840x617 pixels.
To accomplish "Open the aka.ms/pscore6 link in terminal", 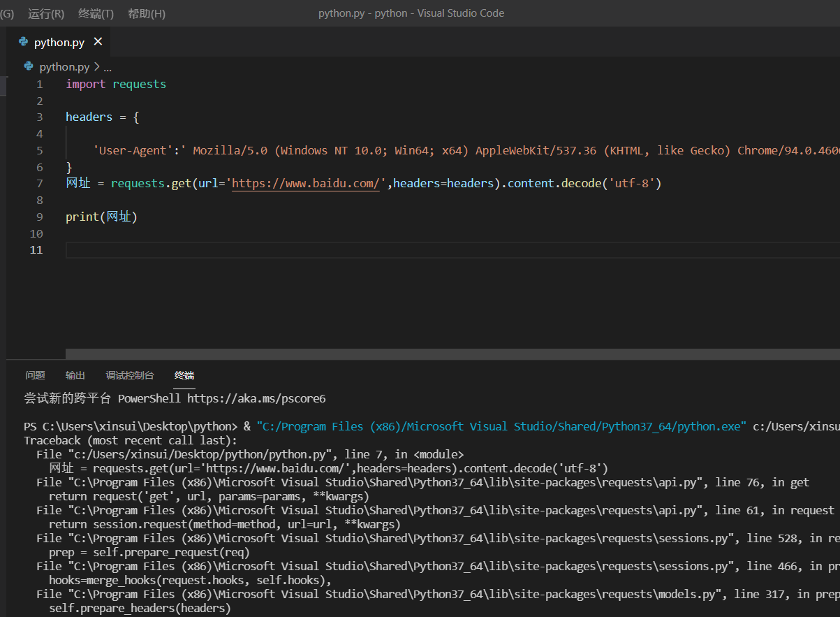I will (256, 399).
